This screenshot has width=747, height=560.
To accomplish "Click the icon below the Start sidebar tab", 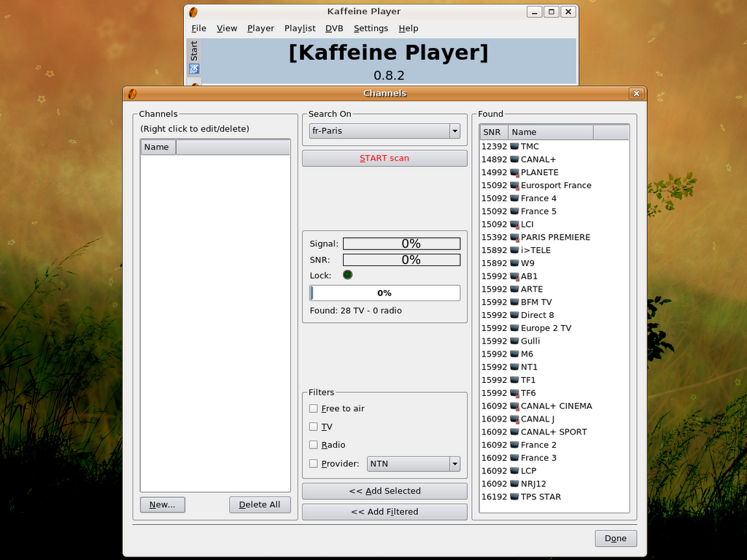I will (194, 69).
